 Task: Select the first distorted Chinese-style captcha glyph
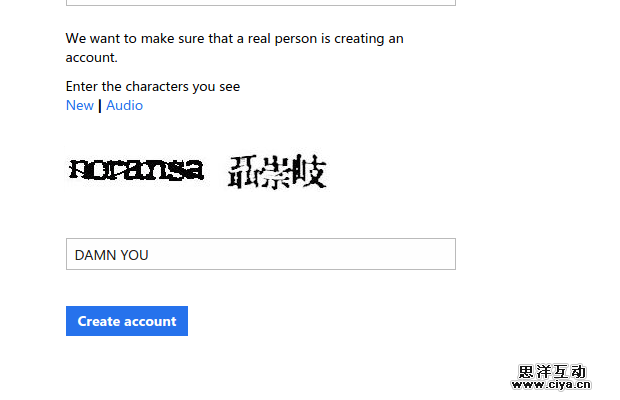coord(240,172)
